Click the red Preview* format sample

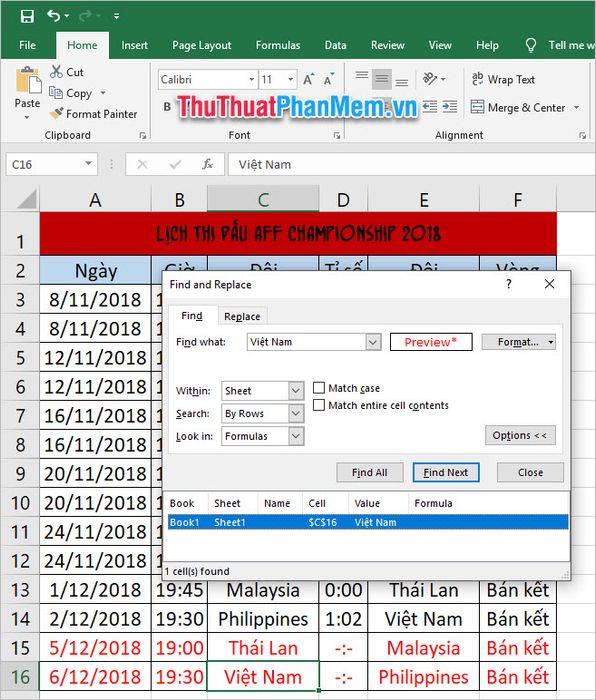[431, 342]
